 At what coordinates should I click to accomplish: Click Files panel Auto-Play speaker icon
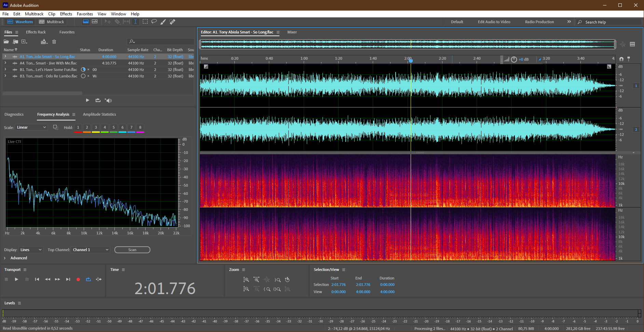[109, 100]
